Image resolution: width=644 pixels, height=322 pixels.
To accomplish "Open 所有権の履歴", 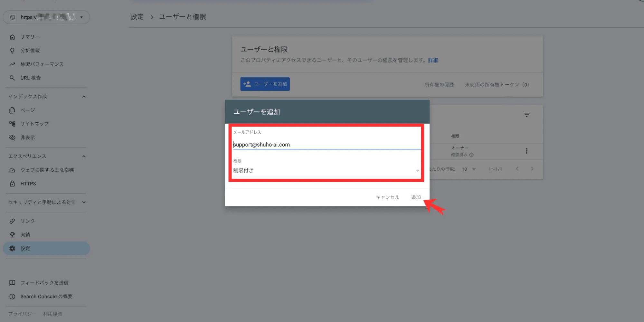I will 439,85.
